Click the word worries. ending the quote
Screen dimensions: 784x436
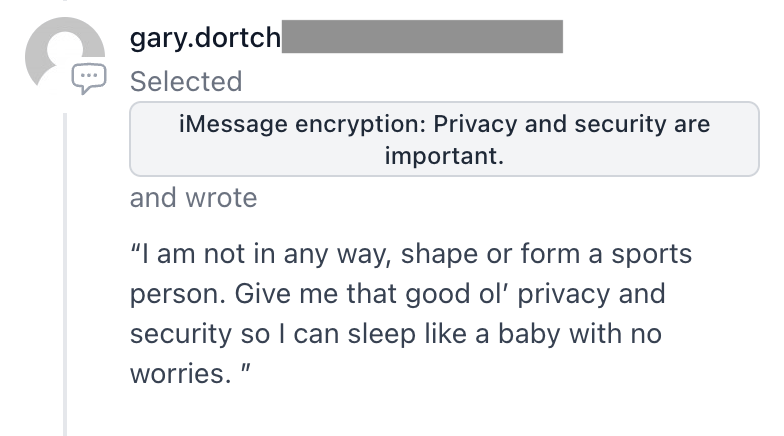click(x=180, y=374)
